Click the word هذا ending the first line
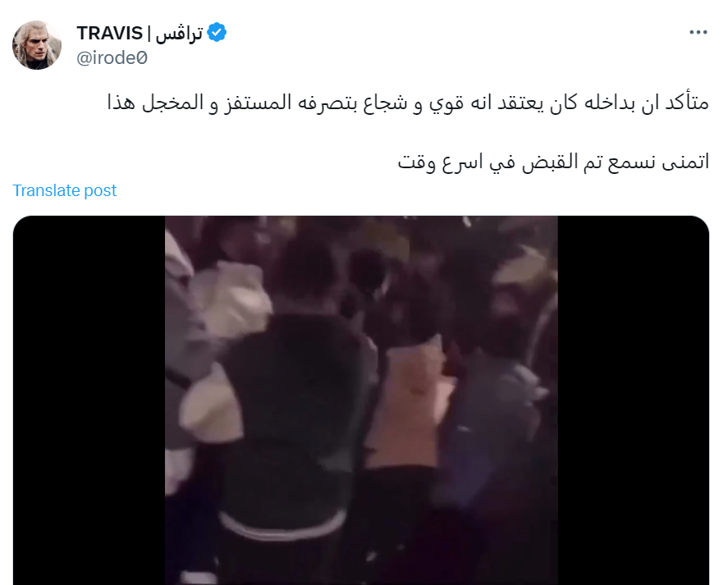 coord(121,103)
